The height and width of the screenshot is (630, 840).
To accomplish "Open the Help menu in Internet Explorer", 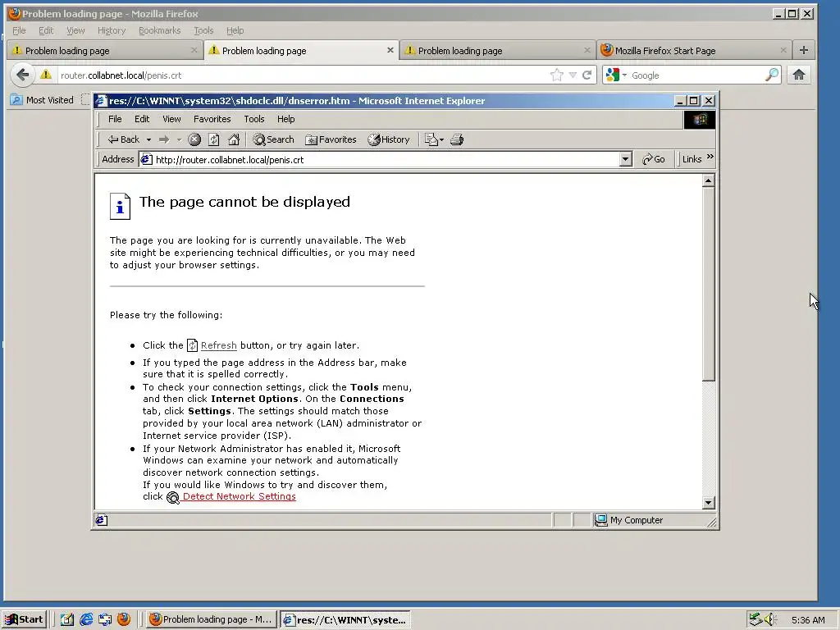I will point(286,119).
